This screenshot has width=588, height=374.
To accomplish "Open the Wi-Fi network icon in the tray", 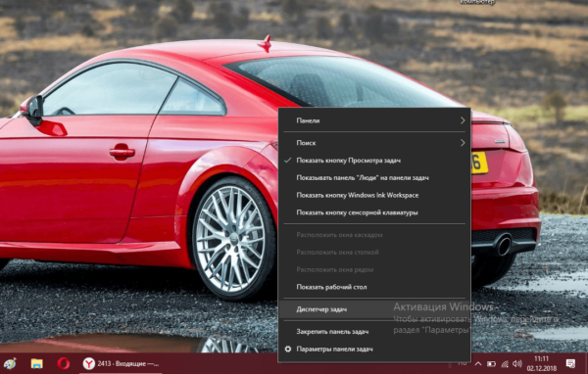I will pos(505,363).
